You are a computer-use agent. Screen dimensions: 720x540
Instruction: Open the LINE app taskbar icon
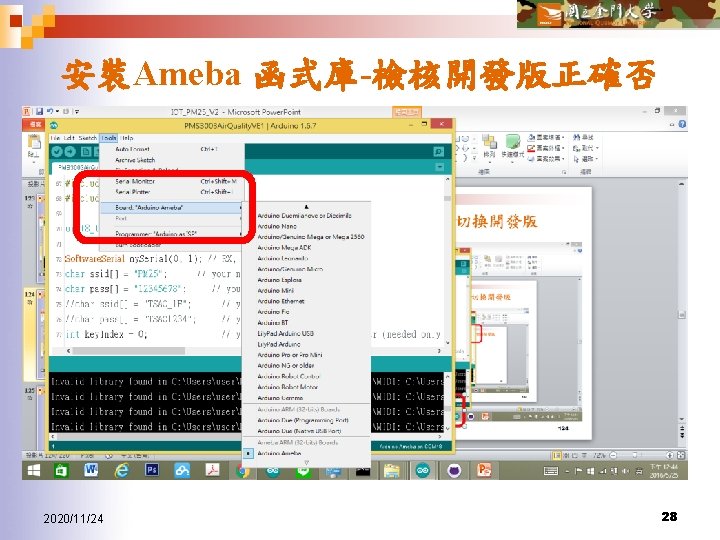tap(303, 471)
